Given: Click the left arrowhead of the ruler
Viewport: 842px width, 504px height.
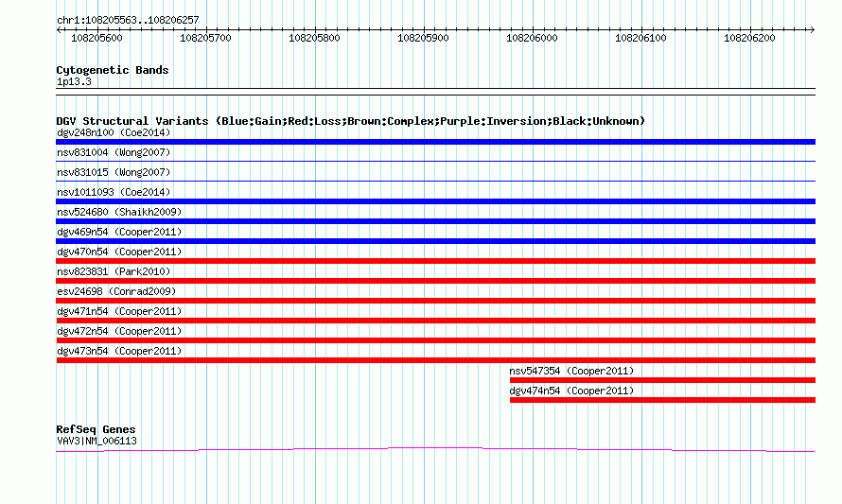Looking at the screenshot, I should point(59,29).
